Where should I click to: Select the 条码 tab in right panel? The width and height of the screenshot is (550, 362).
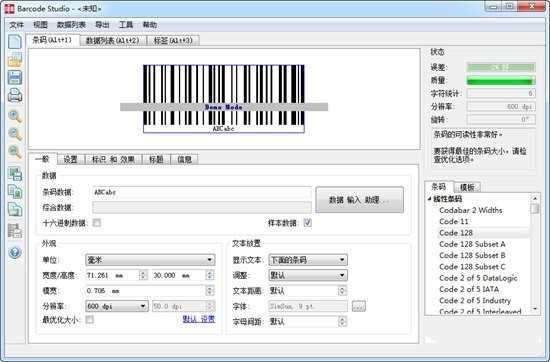pyautogui.click(x=439, y=187)
